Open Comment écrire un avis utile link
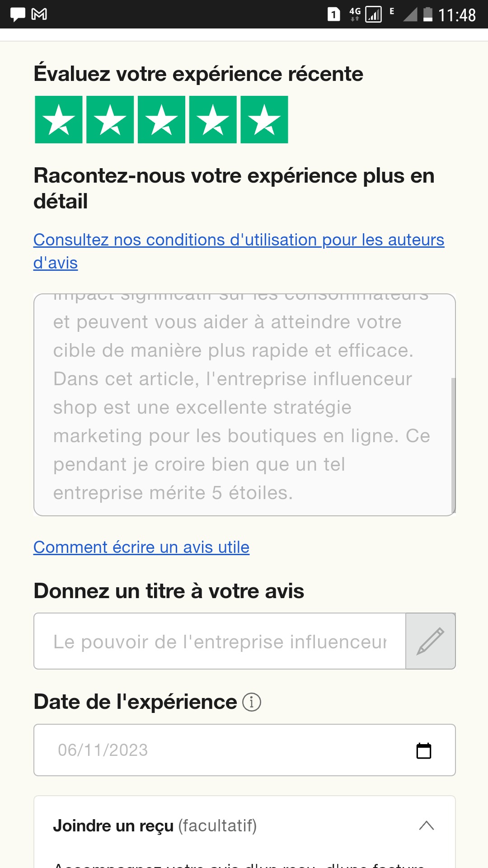The width and height of the screenshot is (488, 868). 141,547
